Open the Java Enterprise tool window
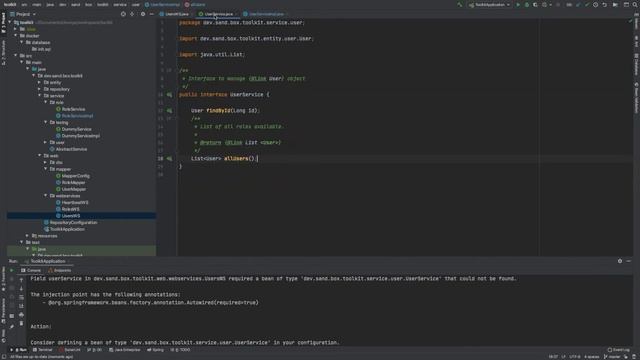The width and height of the screenshot is (640, 360). click(x=124, y=350)
